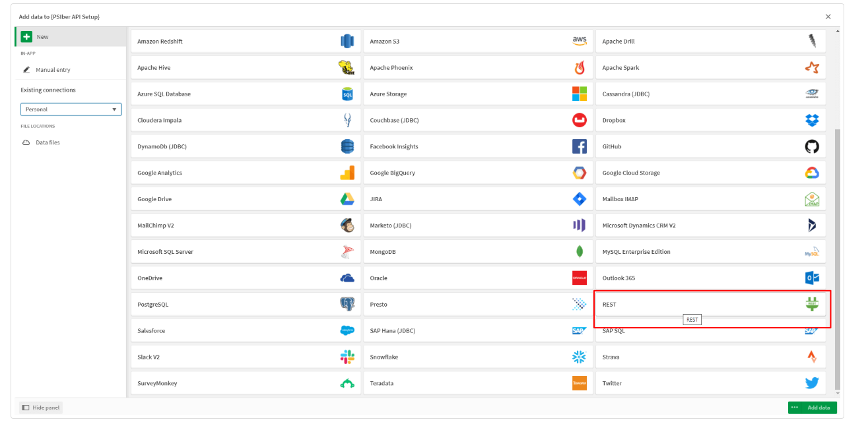Click the connector list vertical scrollbar
The width and height of the screenshot is (868, 426).
click(838, 257)
